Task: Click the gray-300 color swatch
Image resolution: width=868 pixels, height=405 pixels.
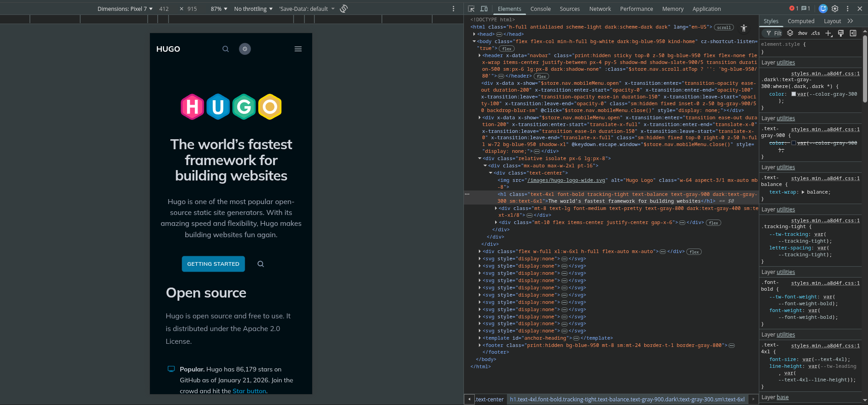Action: click(793, 94)
